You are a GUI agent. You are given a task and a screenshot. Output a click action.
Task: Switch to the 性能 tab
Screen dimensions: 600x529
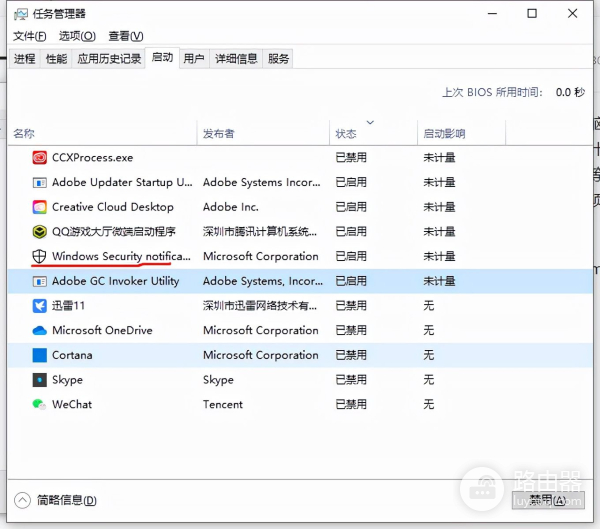[56, 59]
